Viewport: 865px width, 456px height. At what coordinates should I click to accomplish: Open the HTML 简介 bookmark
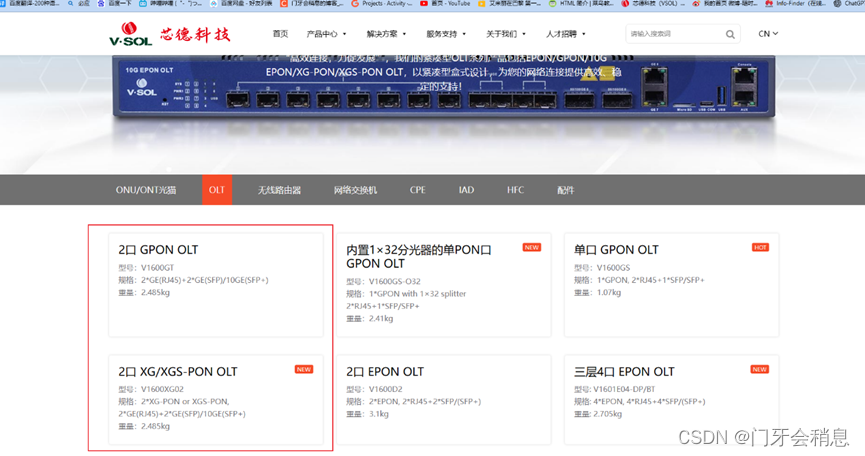(x=581, y=3)
